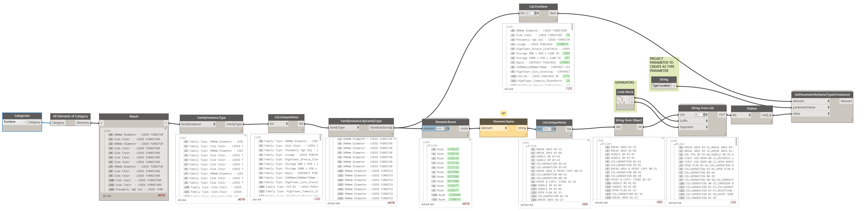Click the Watch node's right output arrow
The width and height of the screenshot is (868, 211).
click(166, 123)
